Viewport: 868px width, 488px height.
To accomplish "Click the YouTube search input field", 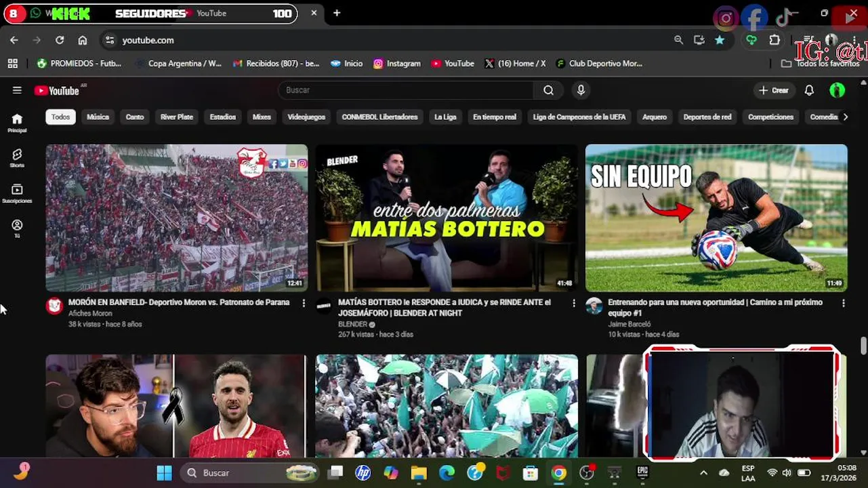I will coord(406,90).
